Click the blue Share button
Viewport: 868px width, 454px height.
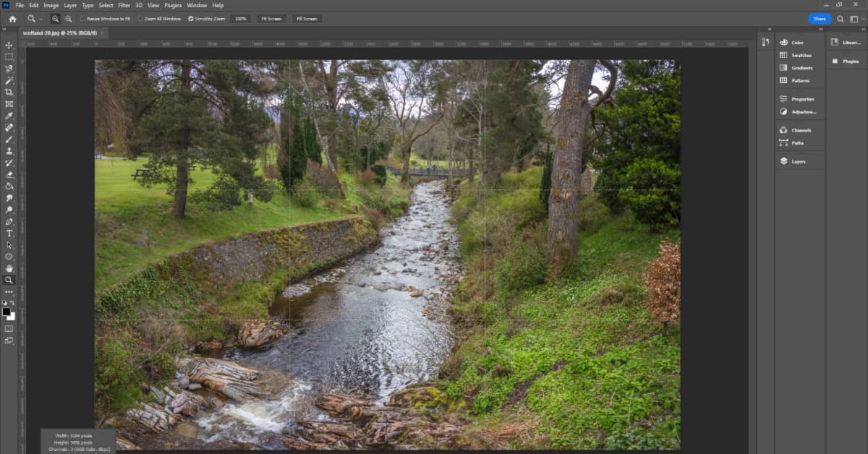819,19
